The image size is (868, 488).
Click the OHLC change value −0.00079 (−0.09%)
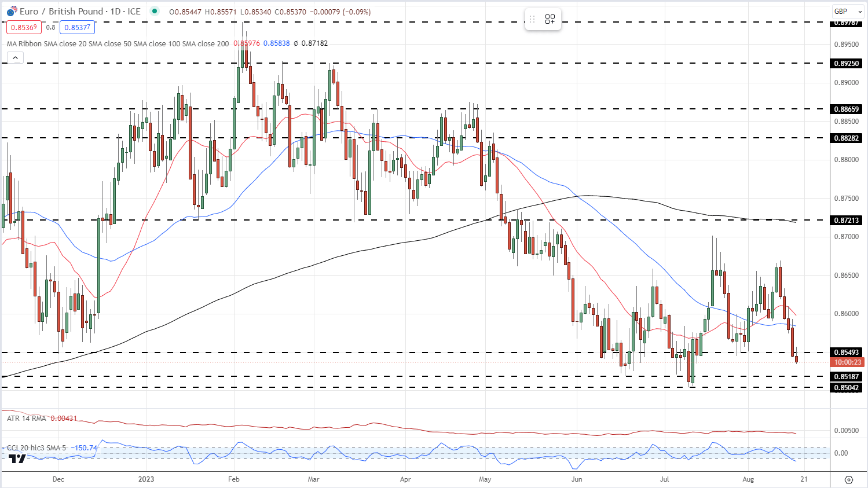coord(339,12)
